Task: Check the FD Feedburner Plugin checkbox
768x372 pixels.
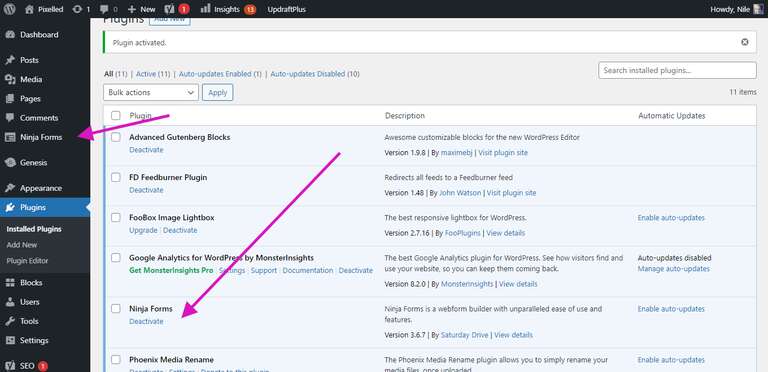Action: click(116, 177)
